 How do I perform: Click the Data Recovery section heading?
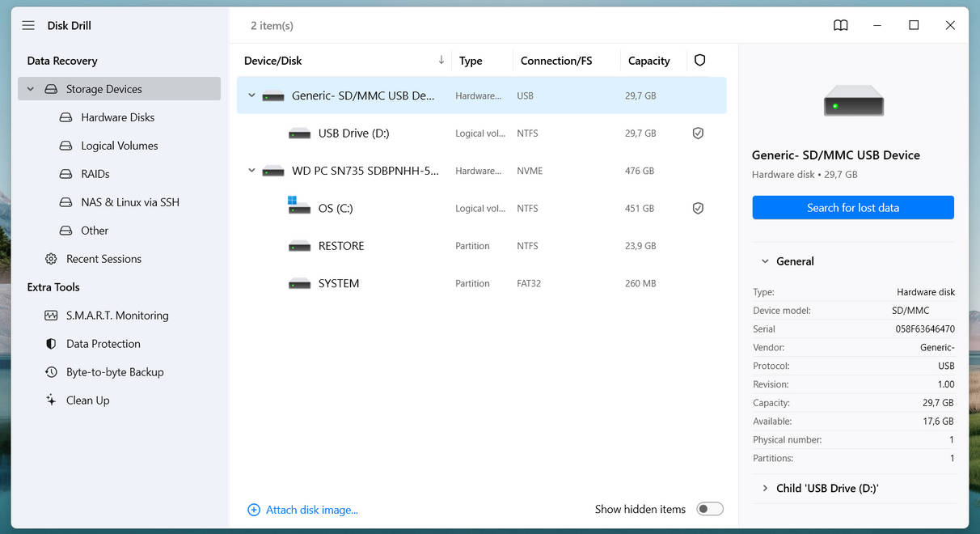(x=62, y=61)
